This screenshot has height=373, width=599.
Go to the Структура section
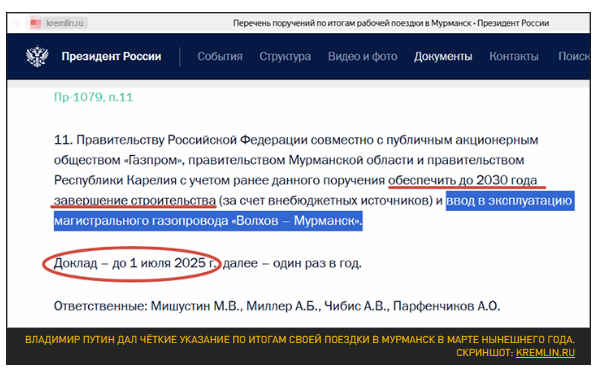click(285, 57)
